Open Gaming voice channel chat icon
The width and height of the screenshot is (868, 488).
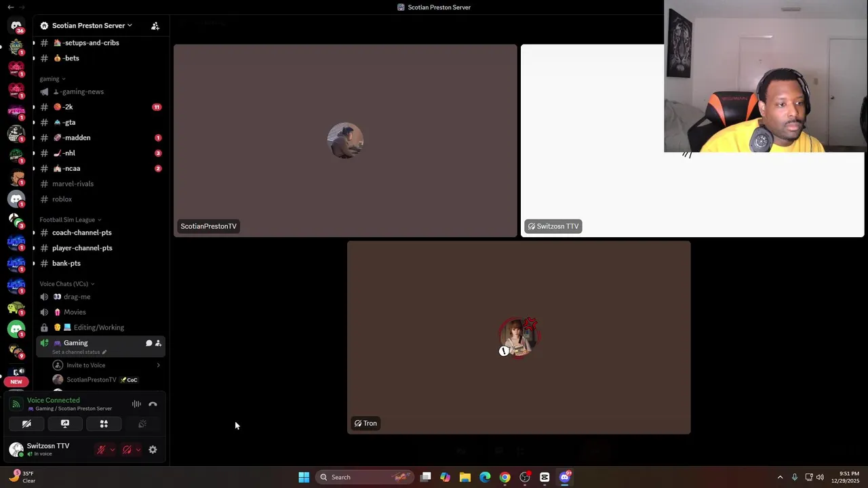tap(149, 343)
